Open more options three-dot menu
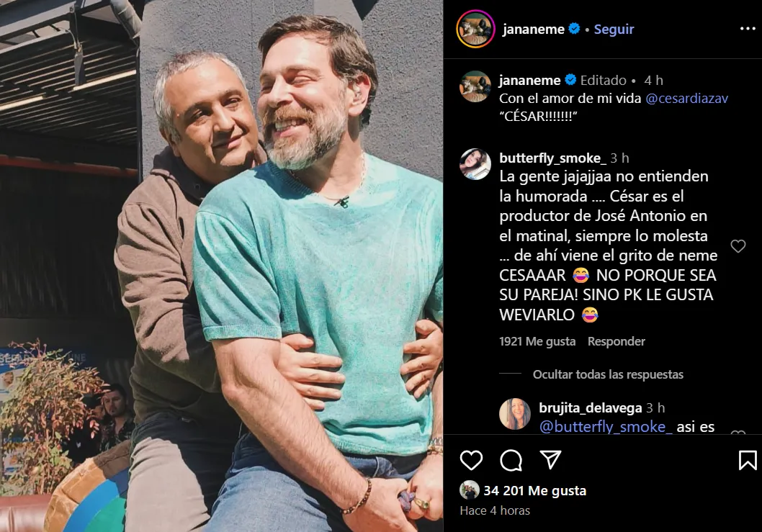This screenshot has height=532, width=762. click(x=748, y=29)
